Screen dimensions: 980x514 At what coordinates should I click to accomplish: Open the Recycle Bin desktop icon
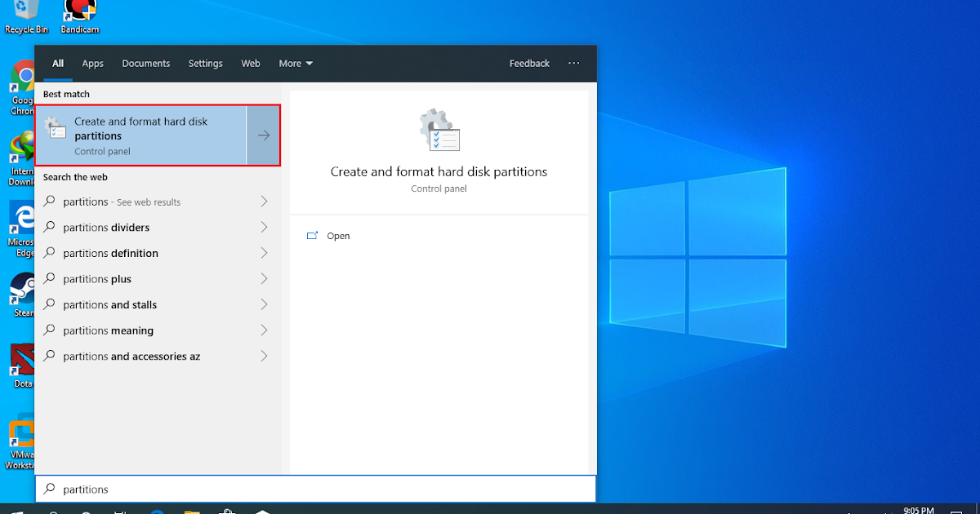pyautogui.click(x=26, y=16)
